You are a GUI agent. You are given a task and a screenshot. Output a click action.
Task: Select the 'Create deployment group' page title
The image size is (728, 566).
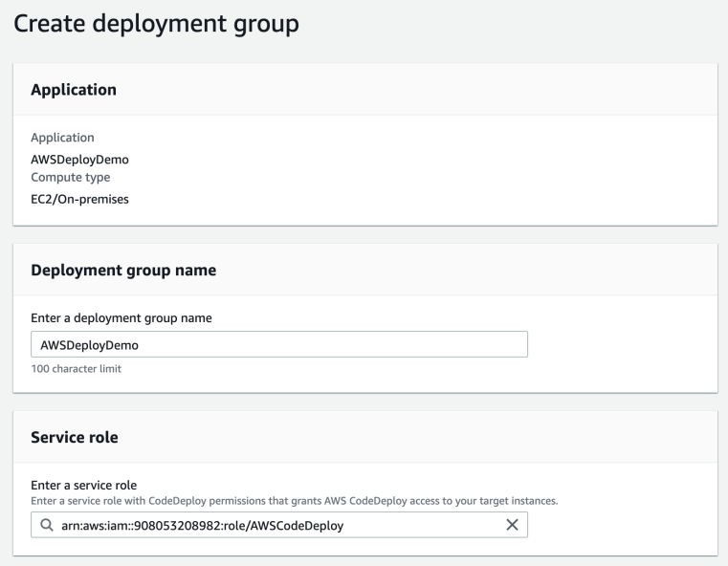[156, 23]
